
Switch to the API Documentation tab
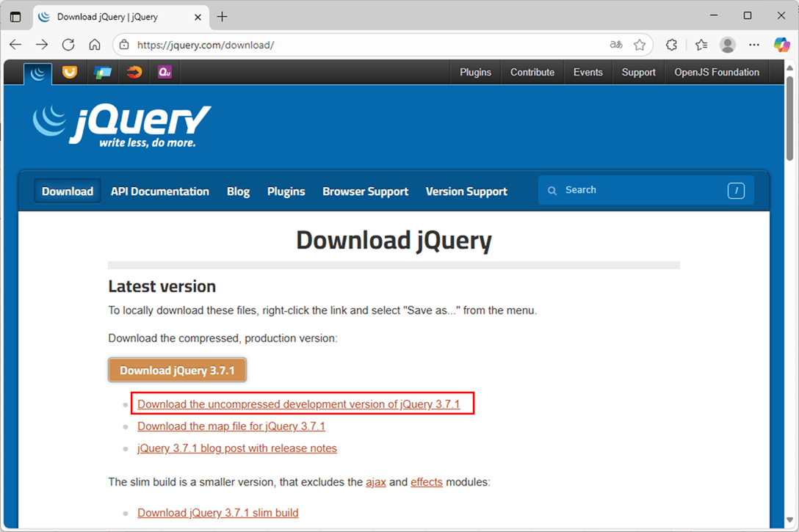[x=160, y=192]
